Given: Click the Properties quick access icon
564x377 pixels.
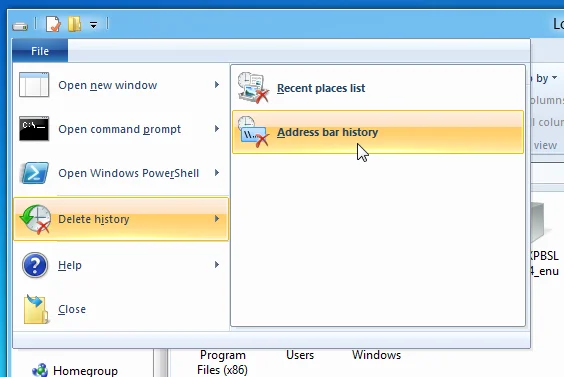Looking at the screenshot, I should [x=53, y=24].
